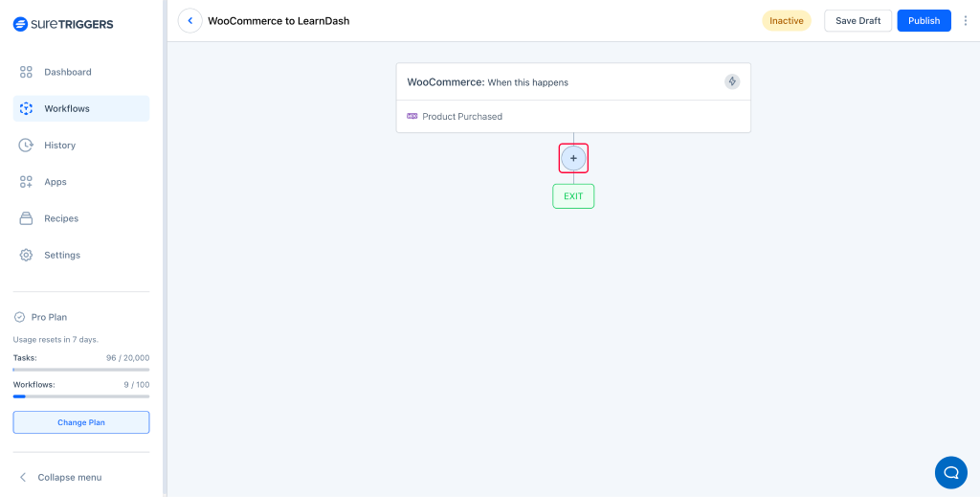Image resolution: width=980 pixels, height=497 pixels.
Task: Save the workflow as a draft
Action: [x=858, y=21]
